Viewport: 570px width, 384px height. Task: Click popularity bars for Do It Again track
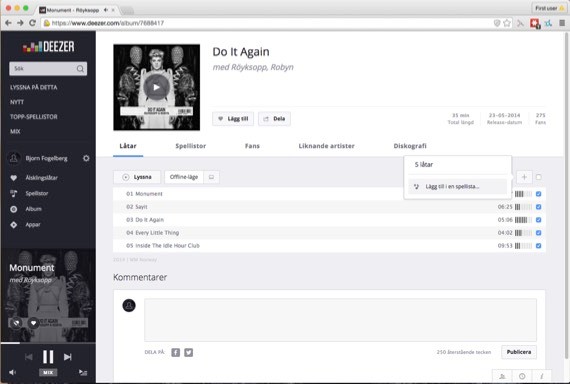point(523,220)
